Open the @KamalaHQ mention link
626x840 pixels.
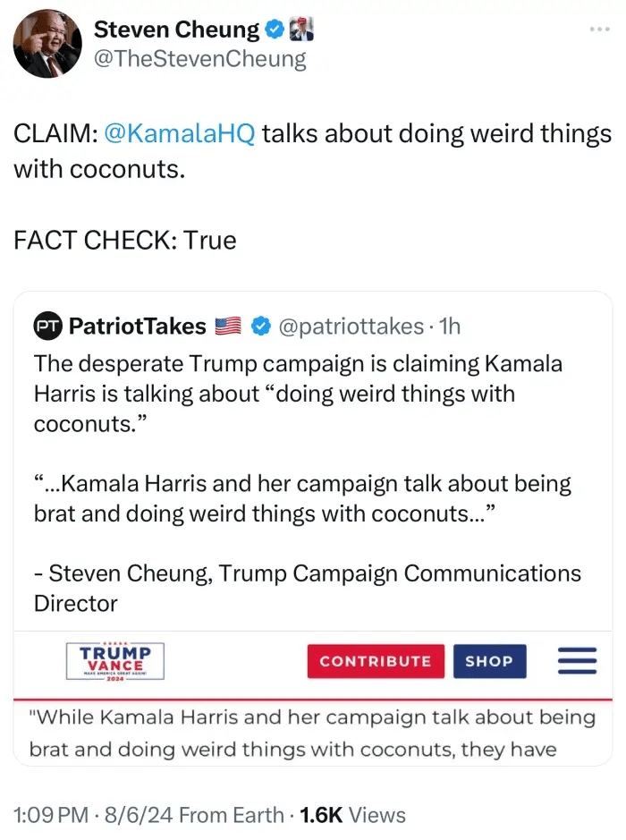pos(180,133)
